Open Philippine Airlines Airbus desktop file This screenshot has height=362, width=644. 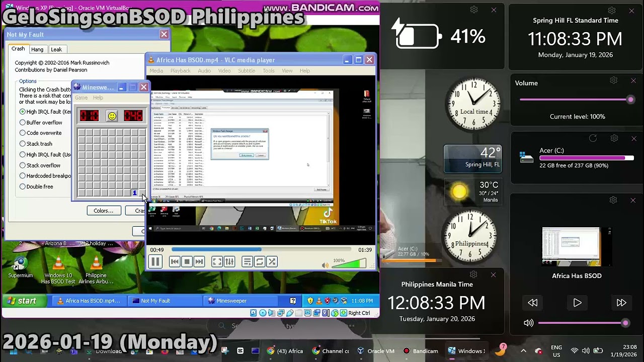tap(96, 270)
